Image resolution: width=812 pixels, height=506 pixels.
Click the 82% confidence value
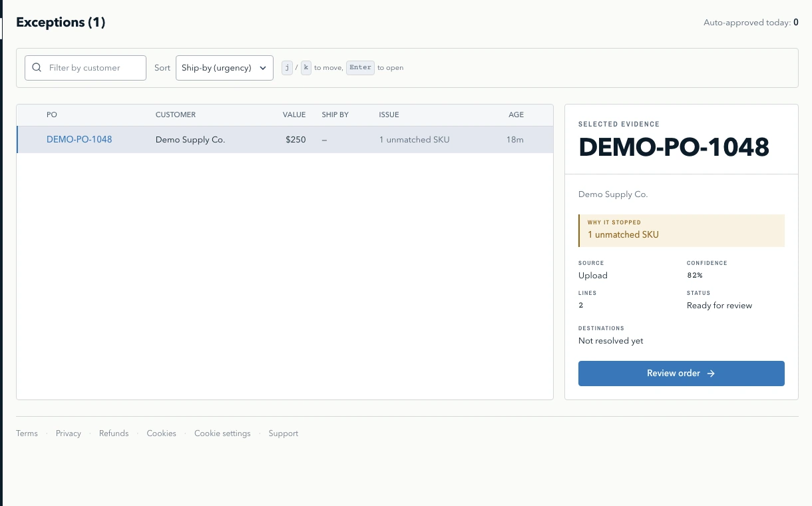tap(695, 276)
